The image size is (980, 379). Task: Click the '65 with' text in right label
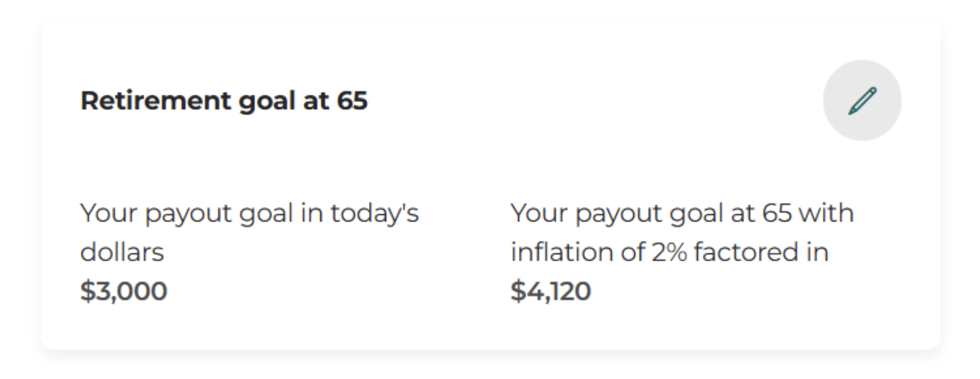(808, 214)
